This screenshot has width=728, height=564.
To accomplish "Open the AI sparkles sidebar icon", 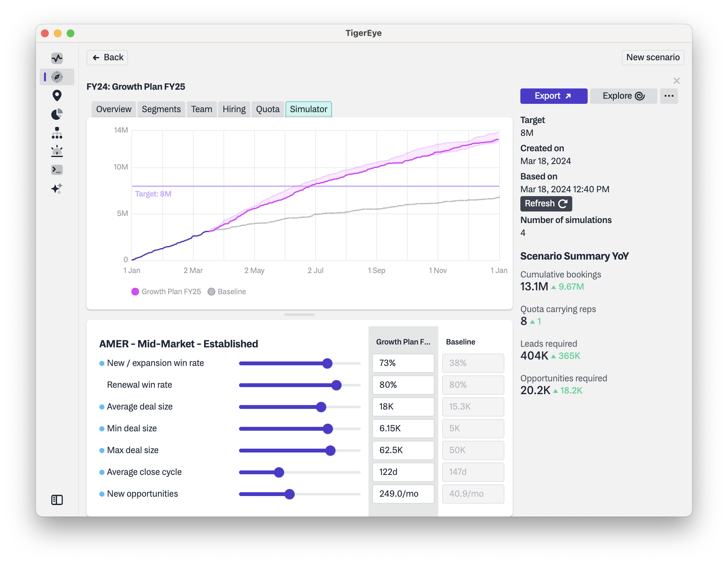I will pyautogui.click(x=57, y=188).
